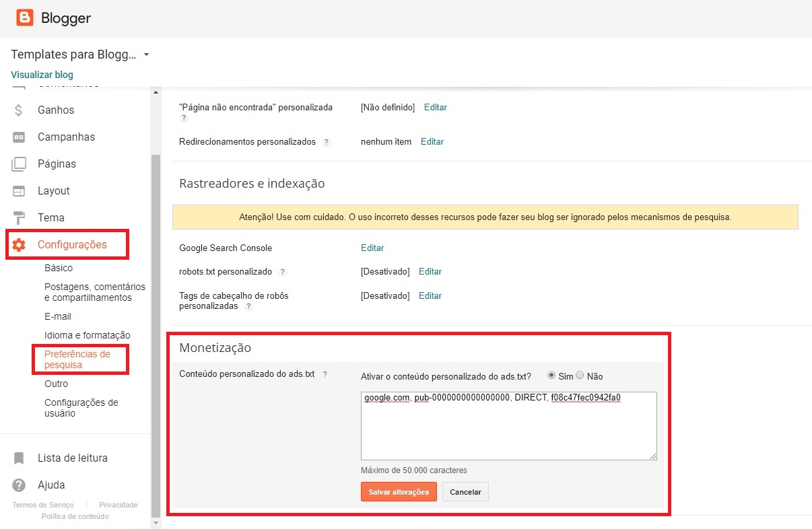The image size is (812, 529).
Task: Edit Tags de cabeçalho de robôs setting
Action: tap(430, 295)
